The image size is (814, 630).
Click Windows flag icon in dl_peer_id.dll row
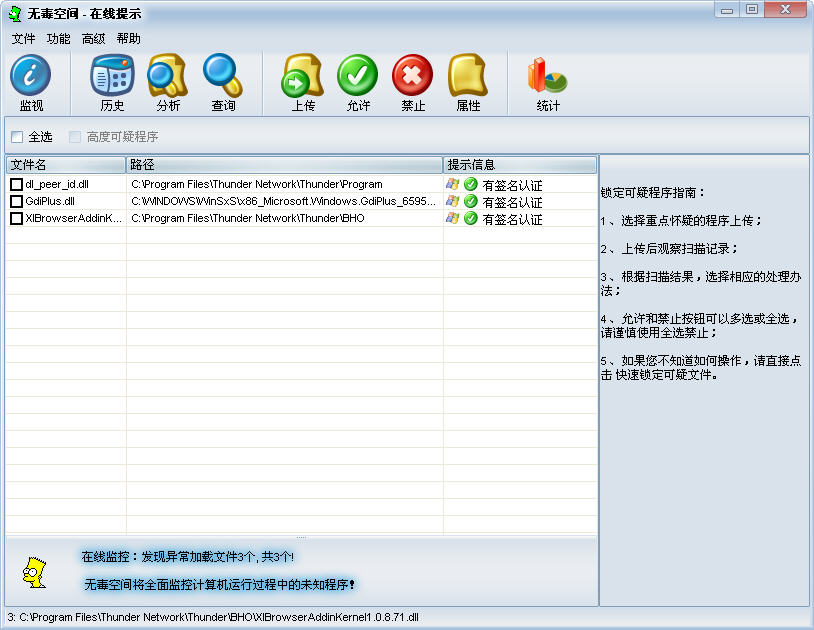453,184
